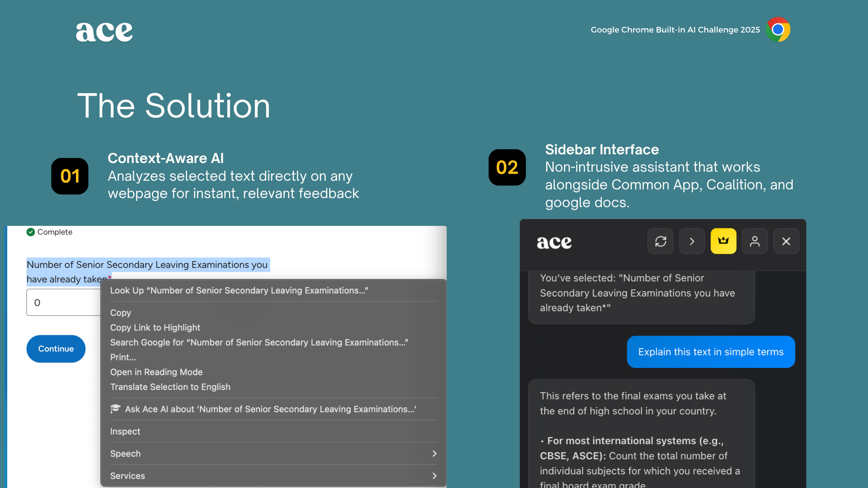This screenshot has height=488, width=868.
Task: Click the ace logo in sidebar header
Action: pos(554,242)
